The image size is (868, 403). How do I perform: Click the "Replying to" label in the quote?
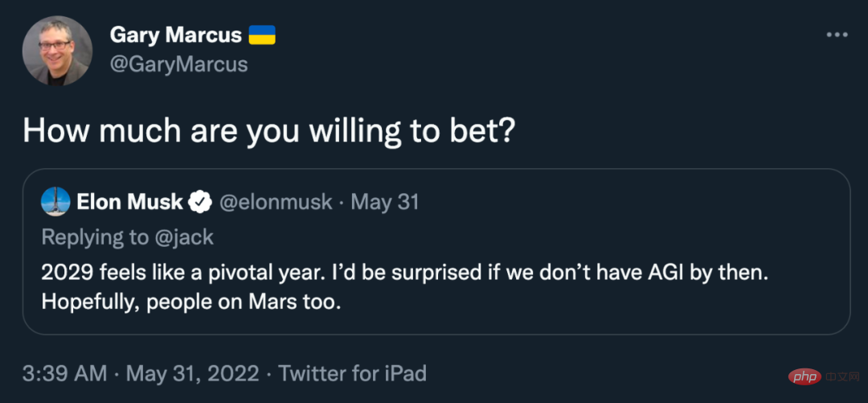[94, 236]
